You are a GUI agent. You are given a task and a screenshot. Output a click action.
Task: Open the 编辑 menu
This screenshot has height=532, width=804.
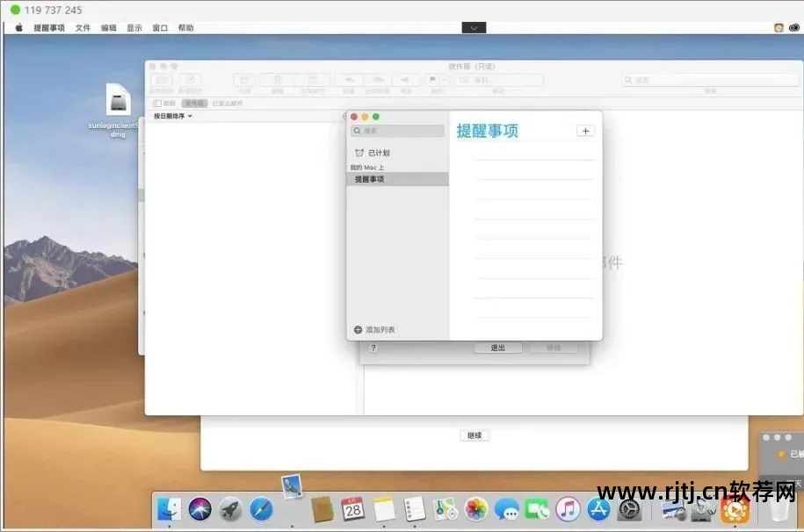[108, 28]
